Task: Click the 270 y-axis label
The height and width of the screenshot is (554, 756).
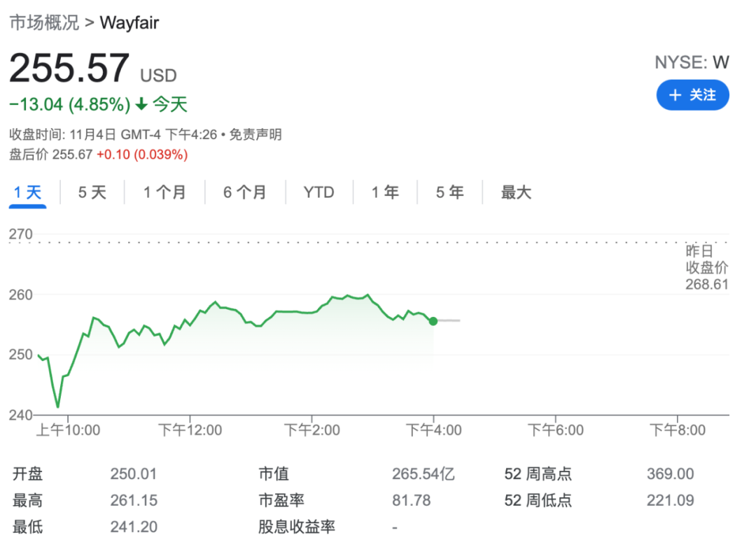Action: tap(21, 234)
